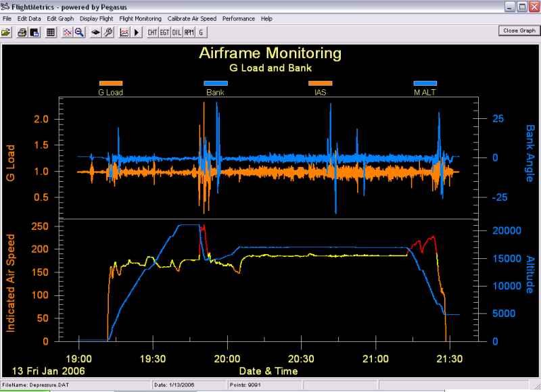Select the OIL toolbar button
Screen dimensions: 541x392
click(x=177, y=32)
